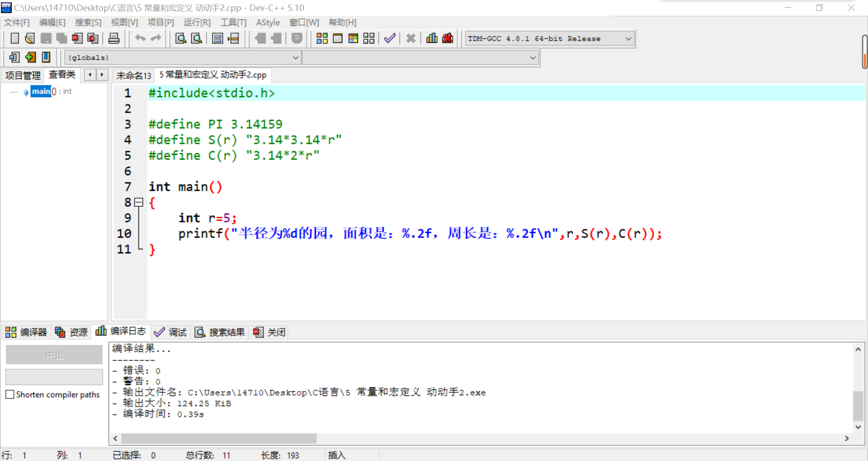Open the 搜索结果 bottom tab
This screenshot has height=461, width=868.
click(x=220, y=332)
